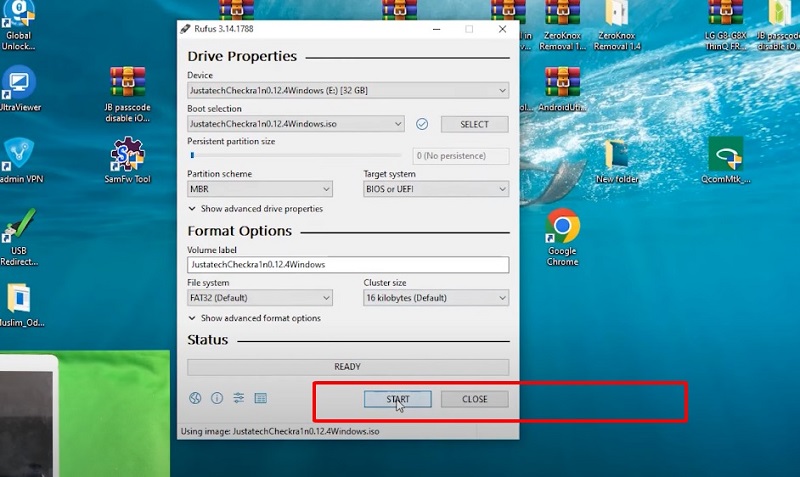Open the Boot selection dropdown
The width and height of the screenshot is (800, 477).
[295, 124]
